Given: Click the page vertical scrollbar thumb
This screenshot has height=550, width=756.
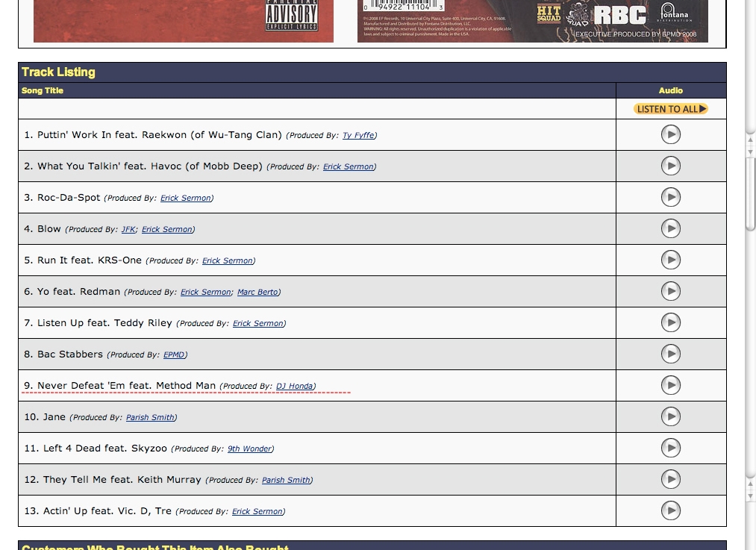Looking at the screenshot, I should click(x=750, y=194).
